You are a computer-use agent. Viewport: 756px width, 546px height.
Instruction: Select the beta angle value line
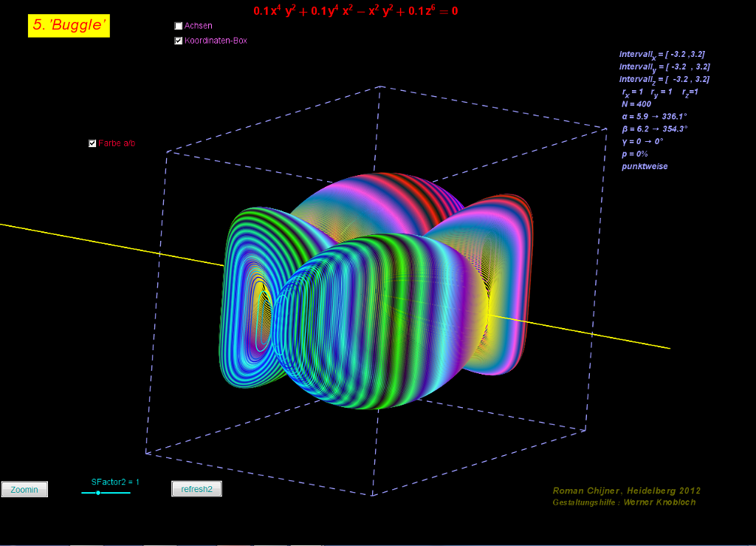point(654,129)
